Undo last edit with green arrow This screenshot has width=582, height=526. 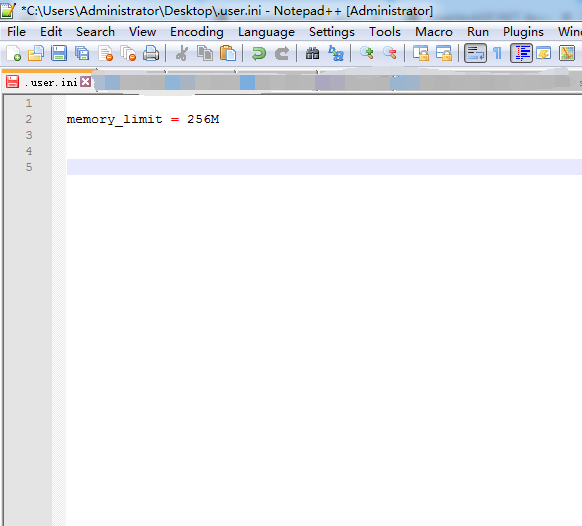(259, 53)
